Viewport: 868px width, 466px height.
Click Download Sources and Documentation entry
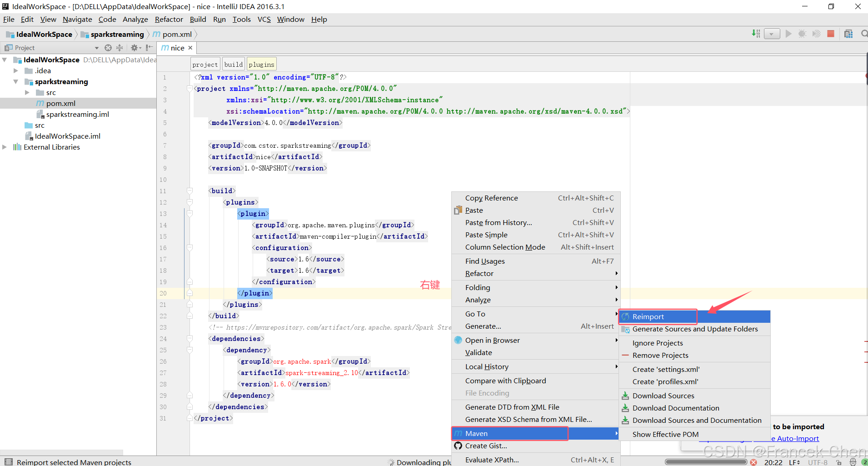[x=694, y=420]
